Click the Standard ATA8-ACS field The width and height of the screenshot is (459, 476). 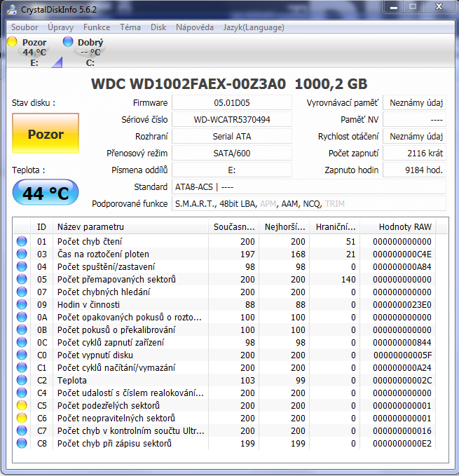point(309,186)
